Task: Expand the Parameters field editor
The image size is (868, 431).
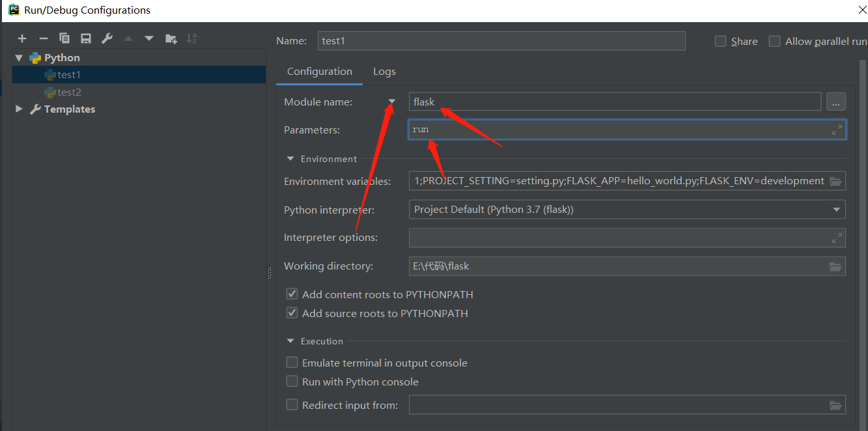Action: coord(837,130)
